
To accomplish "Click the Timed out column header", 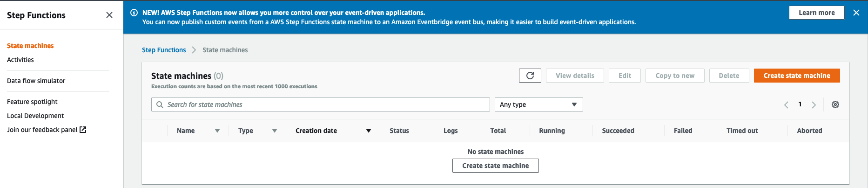I will (742, 131).
